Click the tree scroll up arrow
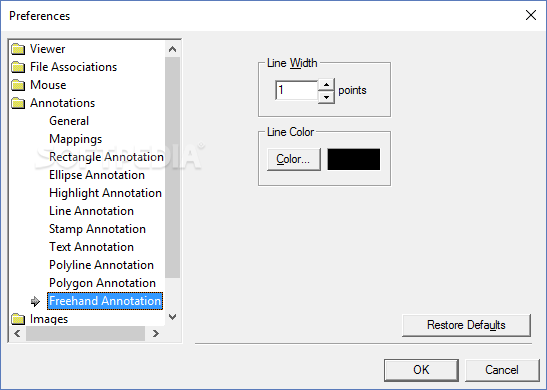547x390 pixels. pyautogui.click(x=172, y=49)
